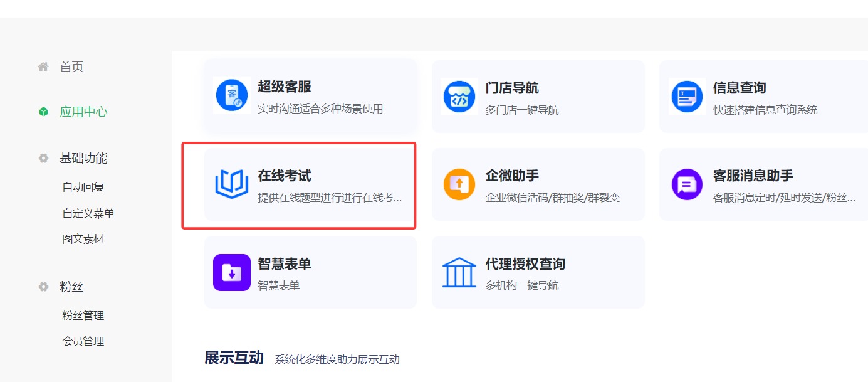Viewport: 868px width, 382px height.
Task: Select the 信息查询 query app icon
Action: 686,96
